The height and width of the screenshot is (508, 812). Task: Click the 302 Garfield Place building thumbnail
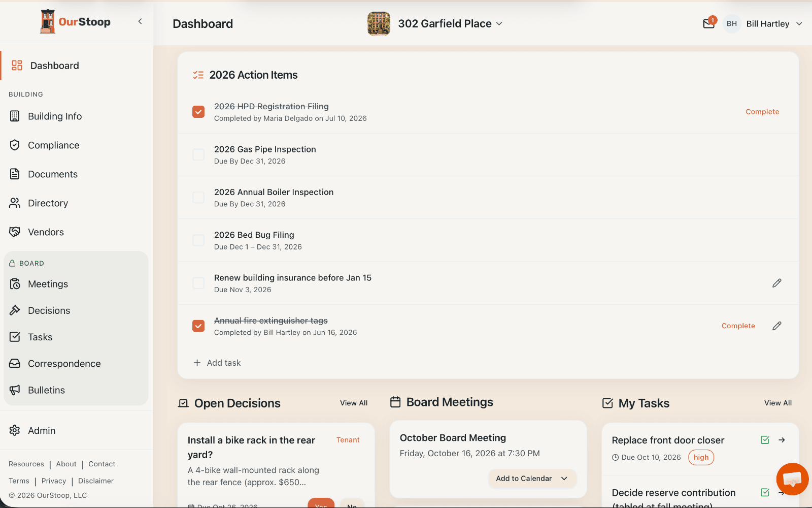379,23
